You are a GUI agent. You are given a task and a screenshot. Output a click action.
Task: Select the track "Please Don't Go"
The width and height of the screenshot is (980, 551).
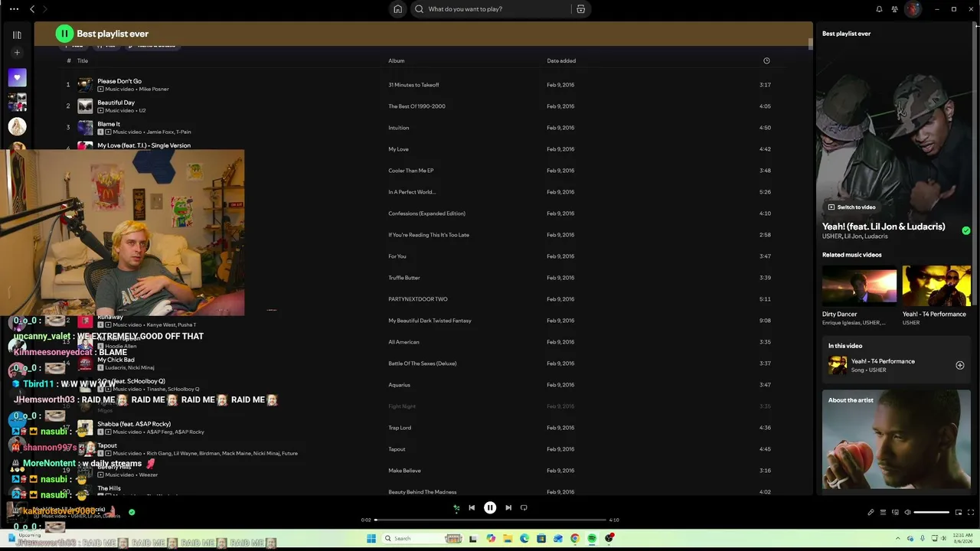click(x=119, y=81)
